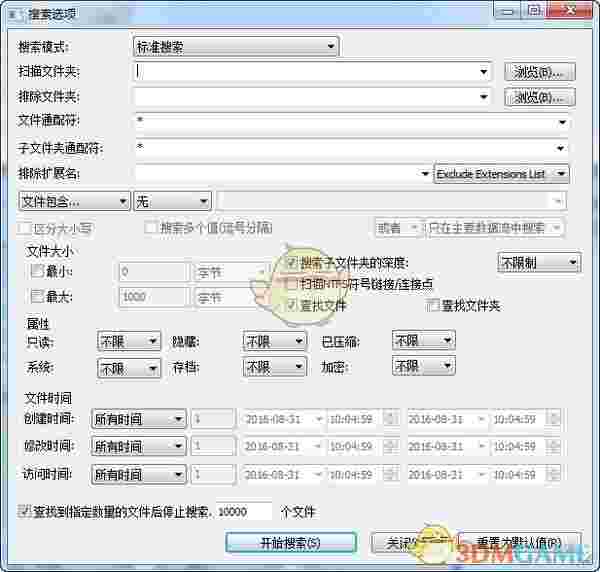Click 浏览 button next to 排除文件夹
Image resolution: width=600 pixels, height=572 pixels.
(540, 97)
